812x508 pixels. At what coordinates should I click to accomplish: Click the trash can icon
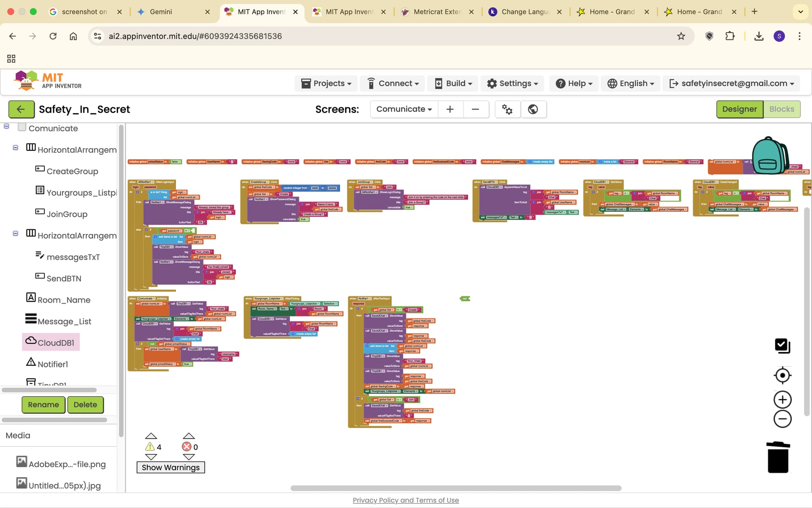(778, 457)
